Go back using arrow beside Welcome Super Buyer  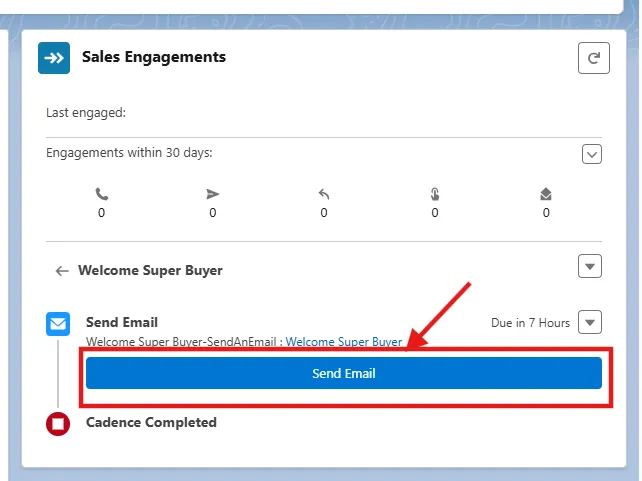62,270
